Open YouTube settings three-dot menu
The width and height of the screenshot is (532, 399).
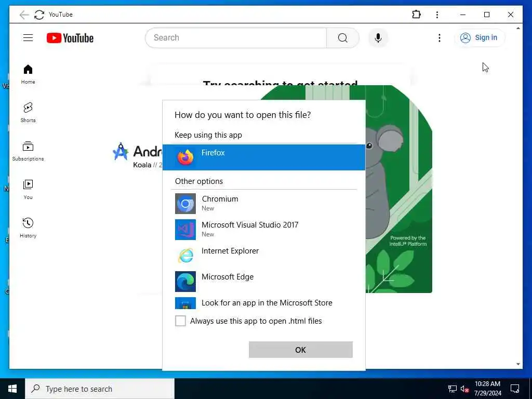(440, 37)
